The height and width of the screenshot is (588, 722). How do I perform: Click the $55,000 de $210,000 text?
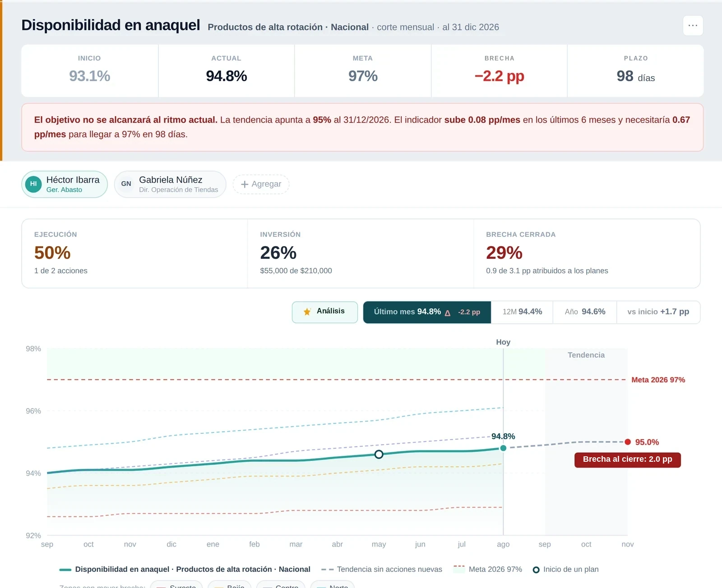(x=296, y=271)
